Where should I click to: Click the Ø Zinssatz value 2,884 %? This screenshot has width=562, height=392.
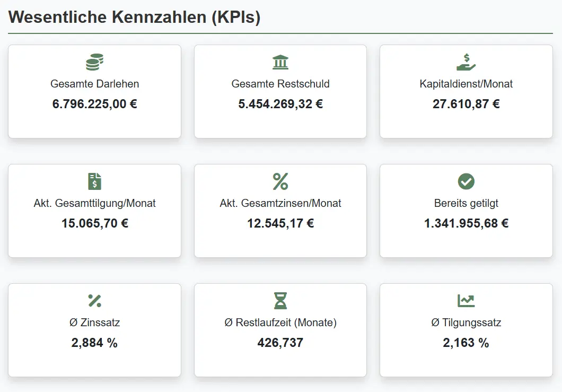pos(94,342)
